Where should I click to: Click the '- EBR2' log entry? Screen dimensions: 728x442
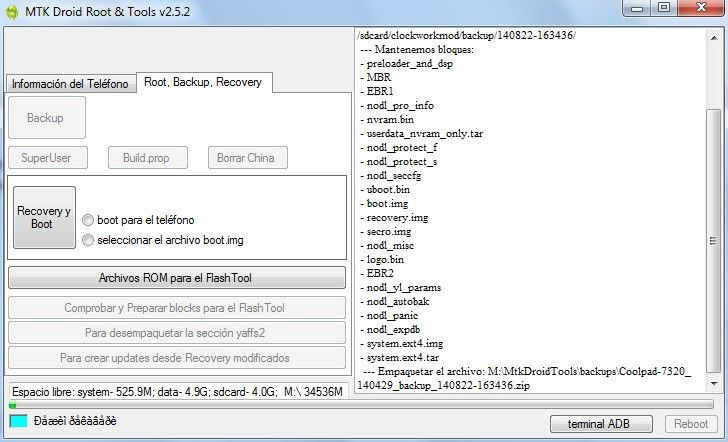(377, 273)
